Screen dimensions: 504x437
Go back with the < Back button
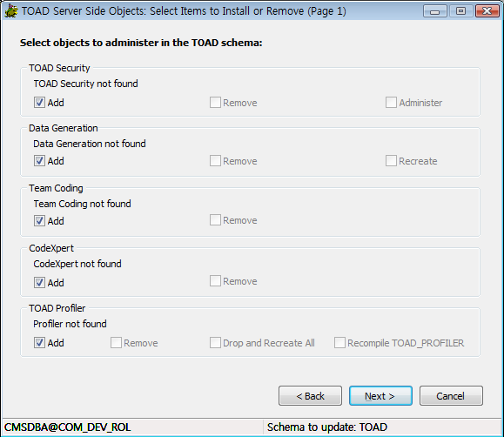(310, 396)
